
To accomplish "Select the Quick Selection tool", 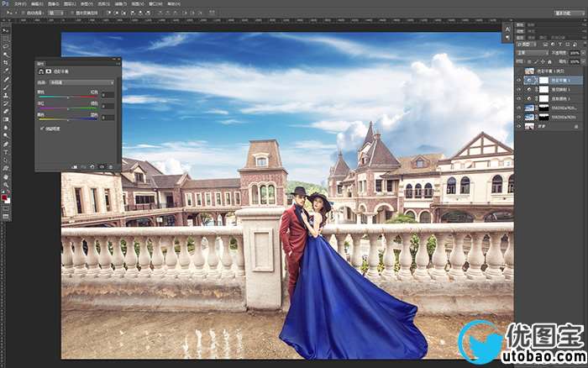I will [6, 55].
